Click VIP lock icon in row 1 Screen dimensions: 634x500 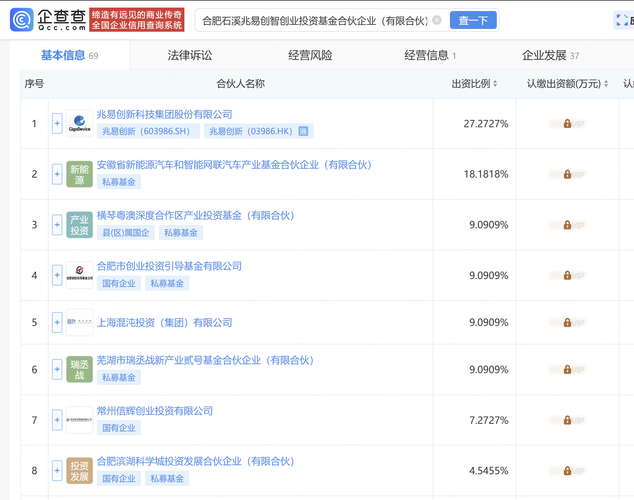(x=567, y=124)
